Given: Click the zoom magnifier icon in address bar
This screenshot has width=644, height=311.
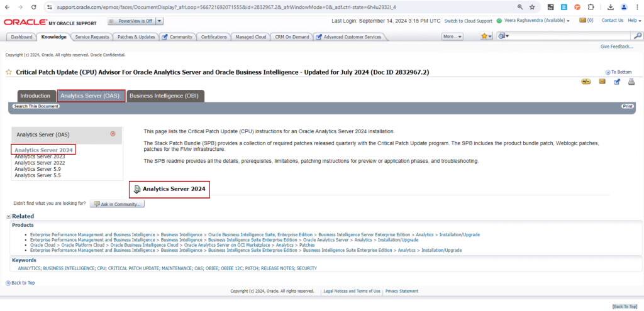Looking at the screenshot, I should pyautogui.click(x=520, y=7).
